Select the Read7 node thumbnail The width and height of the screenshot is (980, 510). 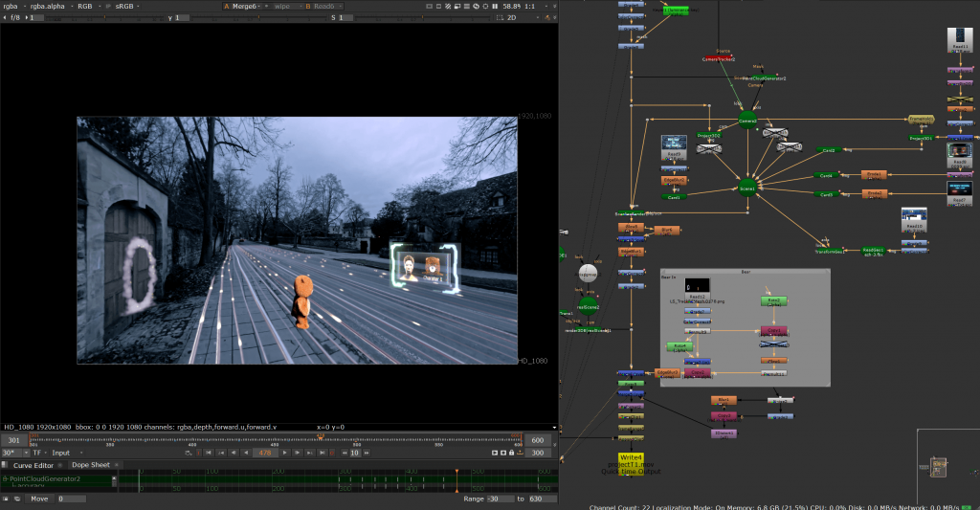tap(960, 192)
